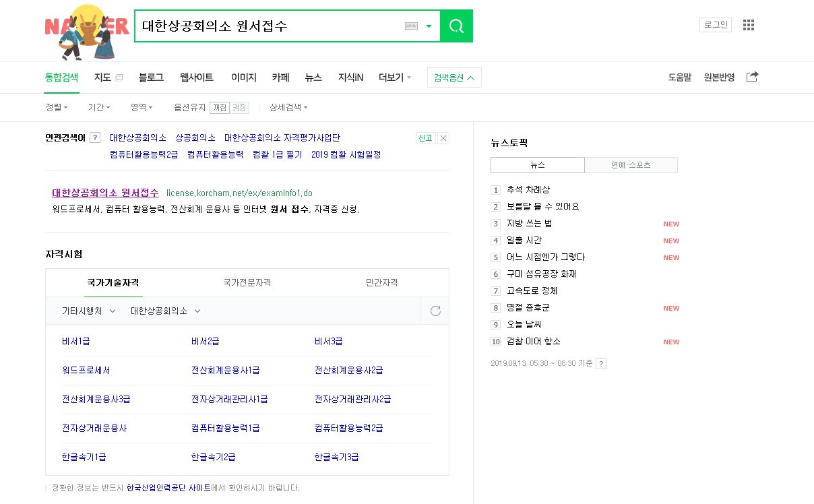Open news topic 고속도로 정체
The width and height of the screenshot is (814, 504).
[532, 291]
